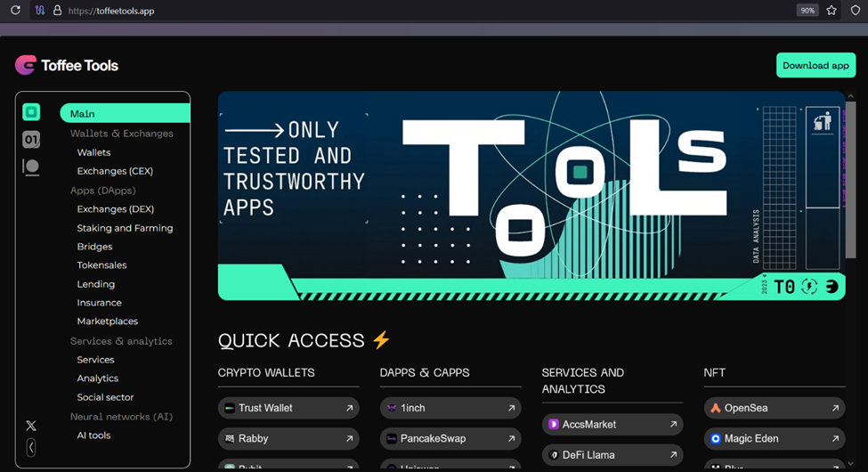The width and height of the screenshot is (868, 472).
Task: Open Exchanges (CEX) in the sidebar
Action: click(115, 171)
